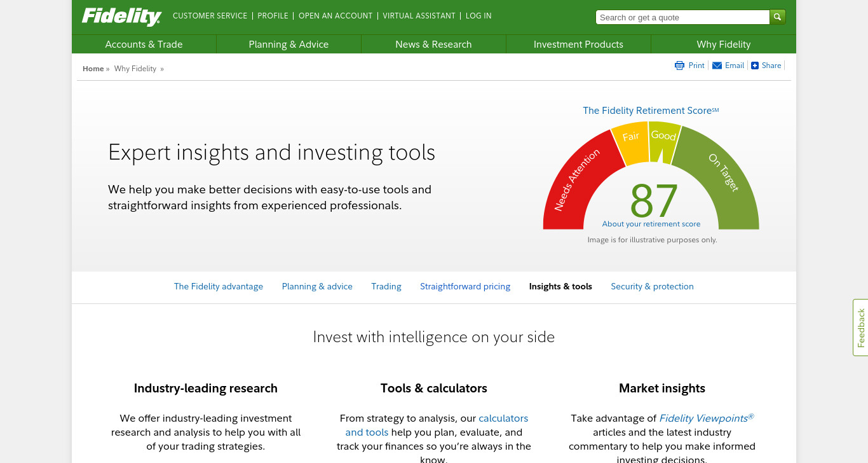Click Open an Account
Viewport: 868px width, 463px height.
[x=336, y=16]
